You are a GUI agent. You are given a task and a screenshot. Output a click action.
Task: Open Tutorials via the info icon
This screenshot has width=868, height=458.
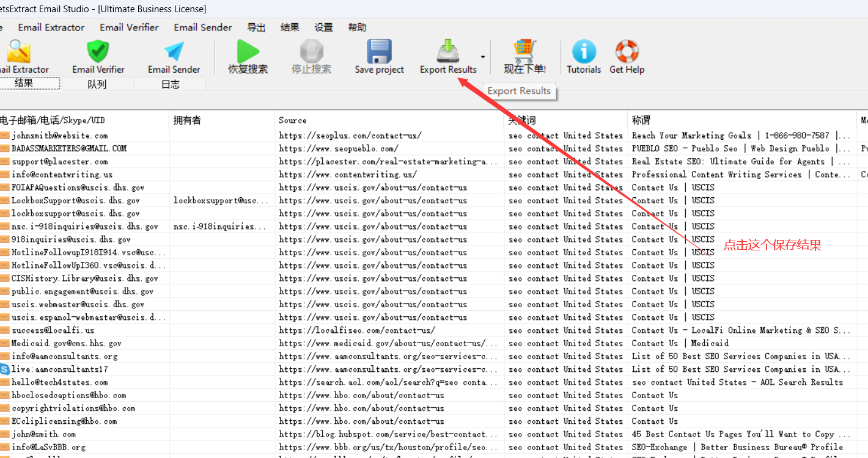click(583, 50)
